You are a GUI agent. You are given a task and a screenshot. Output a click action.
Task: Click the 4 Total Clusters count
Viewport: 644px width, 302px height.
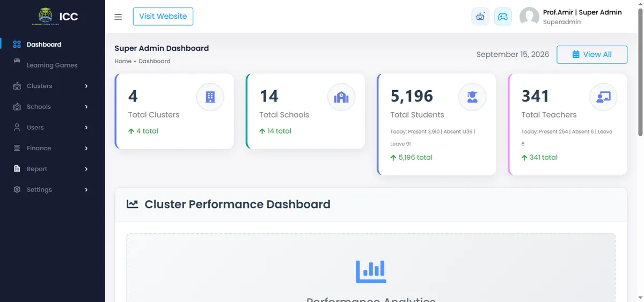(133, 96)
